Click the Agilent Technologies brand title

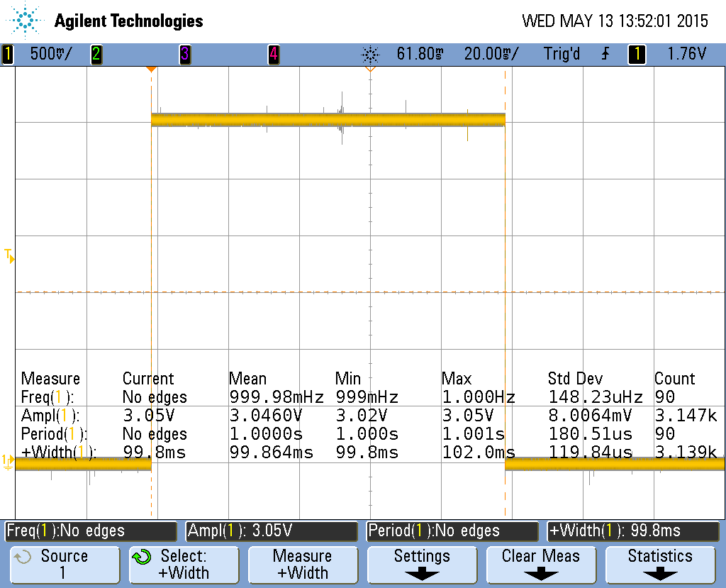pyautogui.click(x=129, y=21)
